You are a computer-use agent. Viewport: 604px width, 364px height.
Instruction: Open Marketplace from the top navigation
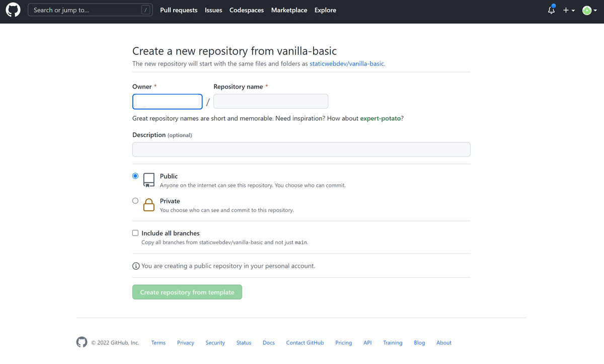[x=289, y=10]
